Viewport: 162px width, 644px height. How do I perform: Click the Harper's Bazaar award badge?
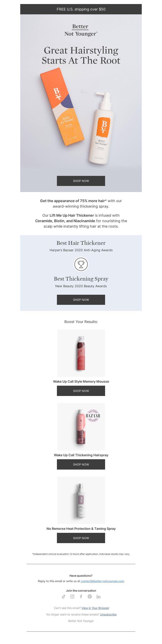(x=93, y=416)
